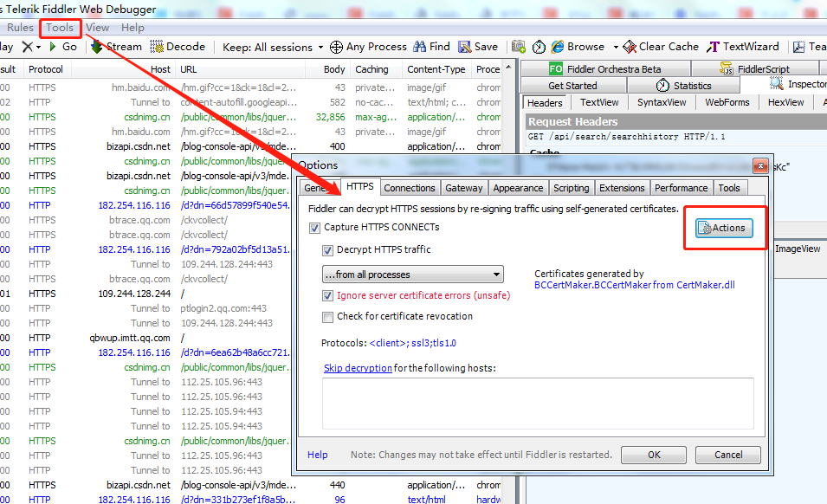Click the Browse Internet Explorer icon
Image resolution: width=827 pixels, height=504 pixels.
point(558,47)
